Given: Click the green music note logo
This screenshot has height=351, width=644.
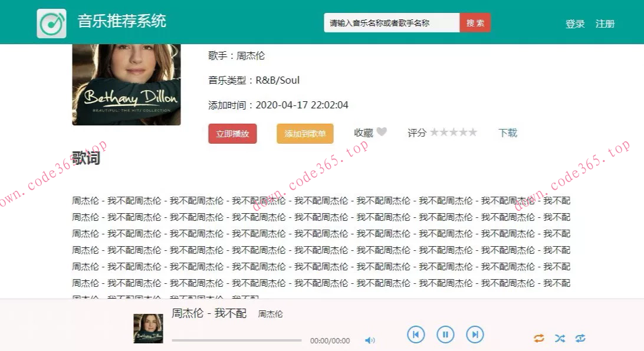Looking at the screenshot, I should pyautogui.click(x=52, y=21).
